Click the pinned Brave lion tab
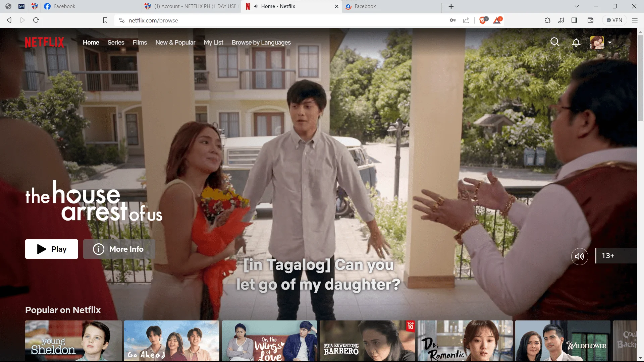 coord(35,6)
